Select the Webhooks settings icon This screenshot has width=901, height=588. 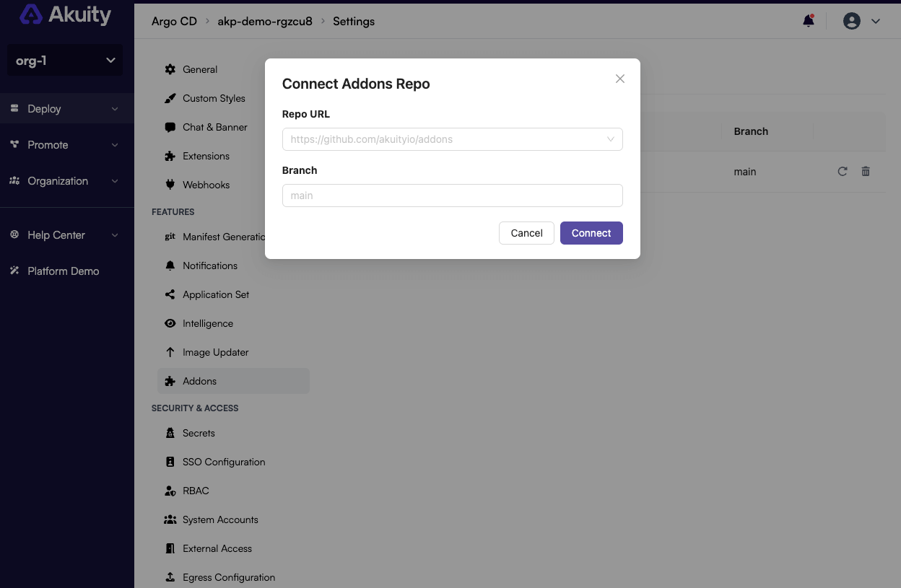tap(170, 185)
